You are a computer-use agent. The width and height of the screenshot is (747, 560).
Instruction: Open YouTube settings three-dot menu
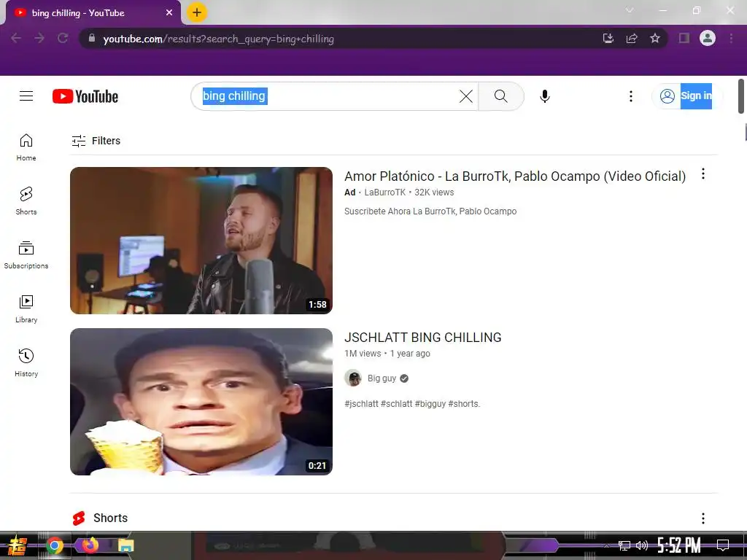631,96
